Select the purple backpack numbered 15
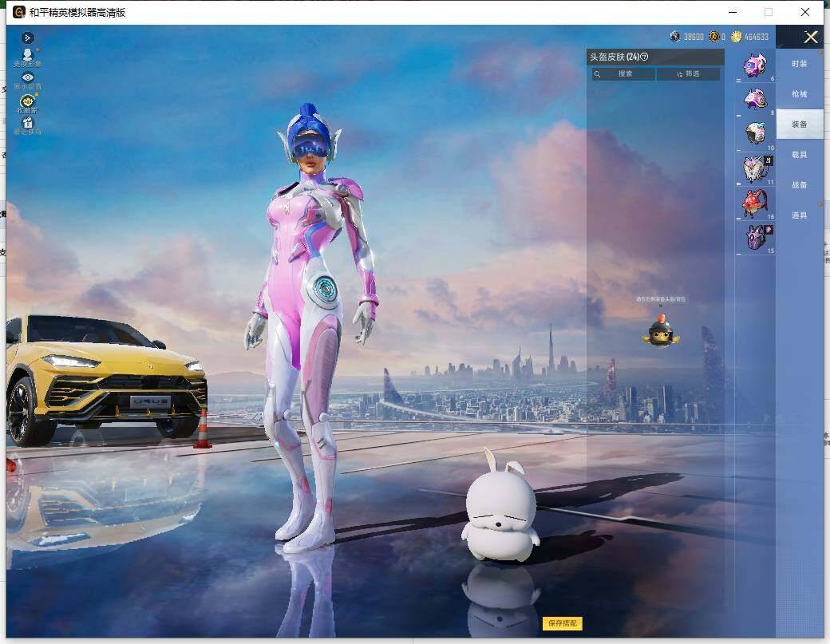The height and width of the screenshot is (644, 830). (x=755, y=238)
